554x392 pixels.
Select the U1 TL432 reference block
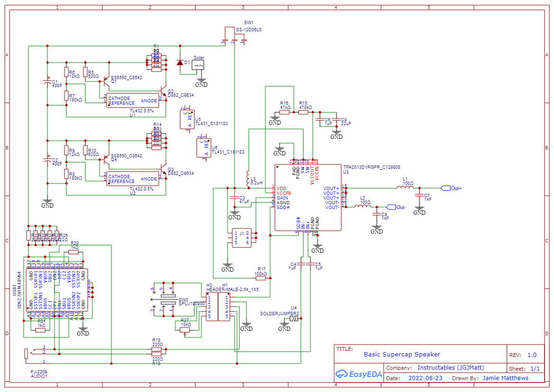pos(133,101)
